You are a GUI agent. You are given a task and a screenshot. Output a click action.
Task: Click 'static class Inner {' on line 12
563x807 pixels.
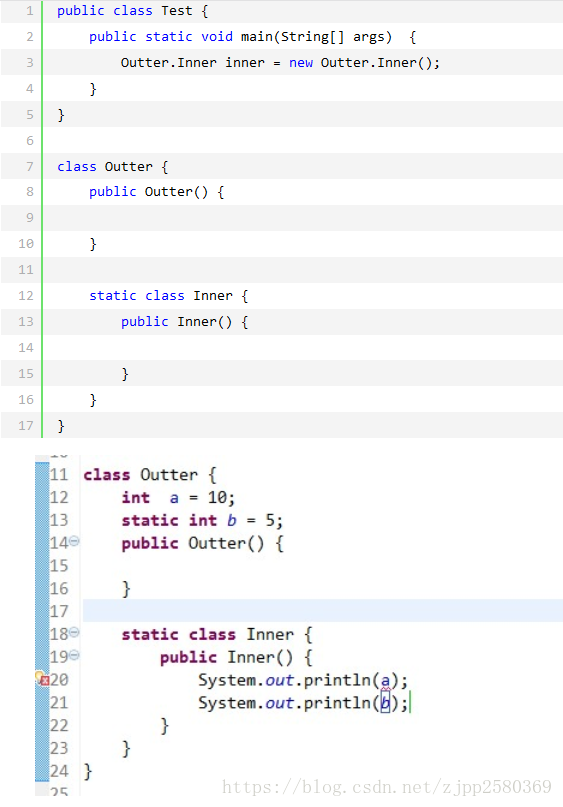click(169, 296)
